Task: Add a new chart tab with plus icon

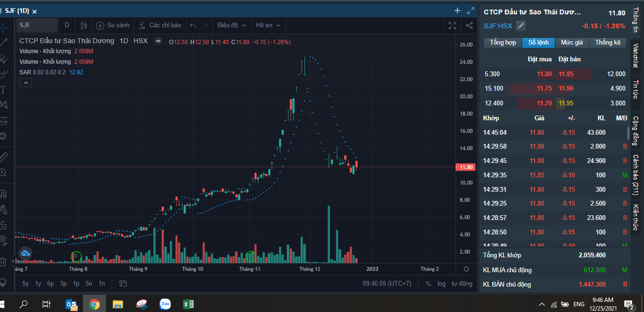Action: [x=457, y=11]
